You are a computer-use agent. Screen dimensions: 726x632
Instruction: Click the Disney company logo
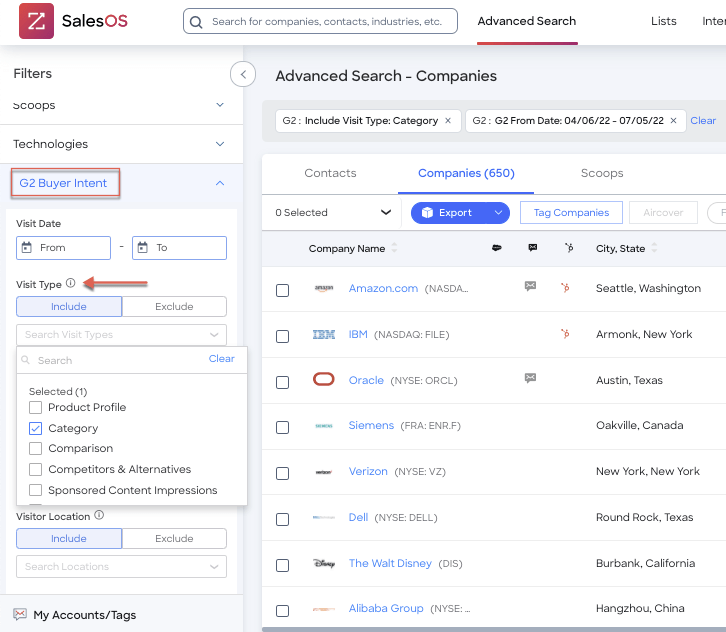[x=324, y=563]
